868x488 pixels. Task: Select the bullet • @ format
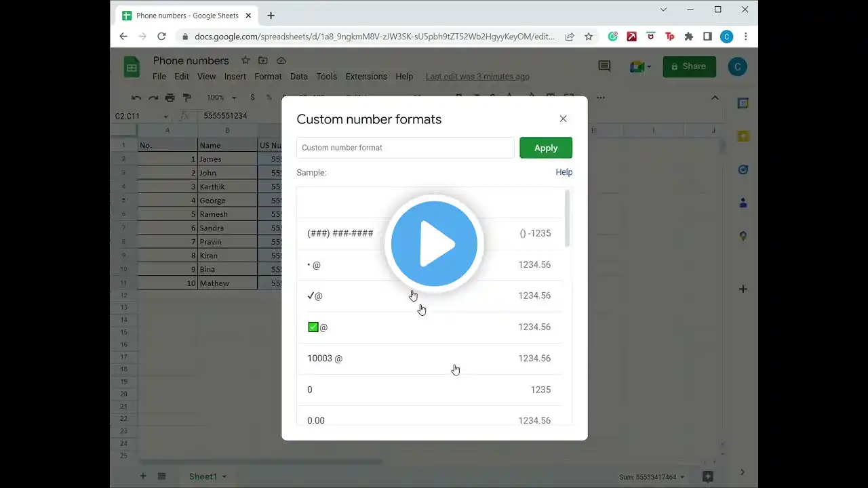pos(429,264)
